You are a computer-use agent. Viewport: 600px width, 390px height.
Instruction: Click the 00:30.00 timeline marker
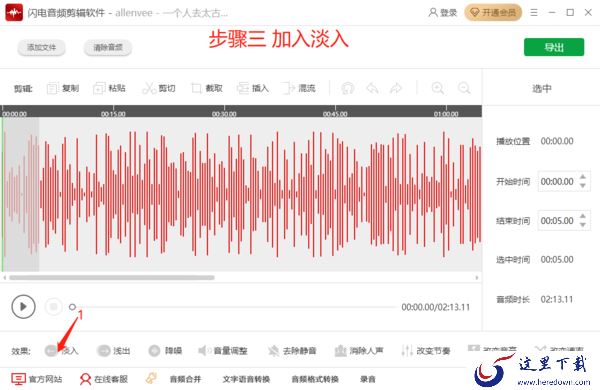click(224, 114)
